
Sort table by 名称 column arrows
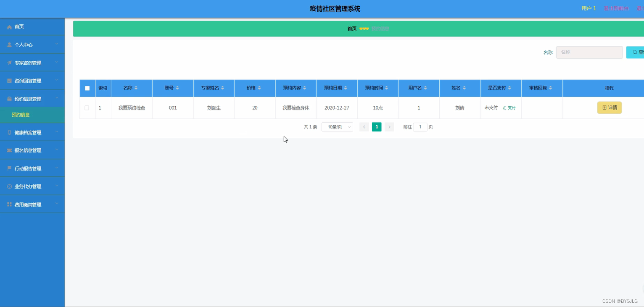pos(136,88)
